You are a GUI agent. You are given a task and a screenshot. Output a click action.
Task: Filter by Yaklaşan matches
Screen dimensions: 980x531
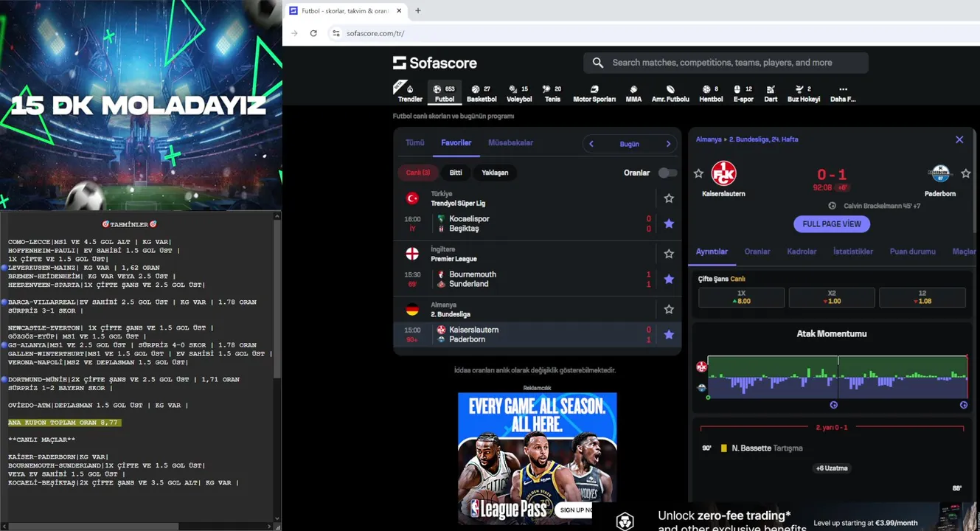[x=495, y=173]
